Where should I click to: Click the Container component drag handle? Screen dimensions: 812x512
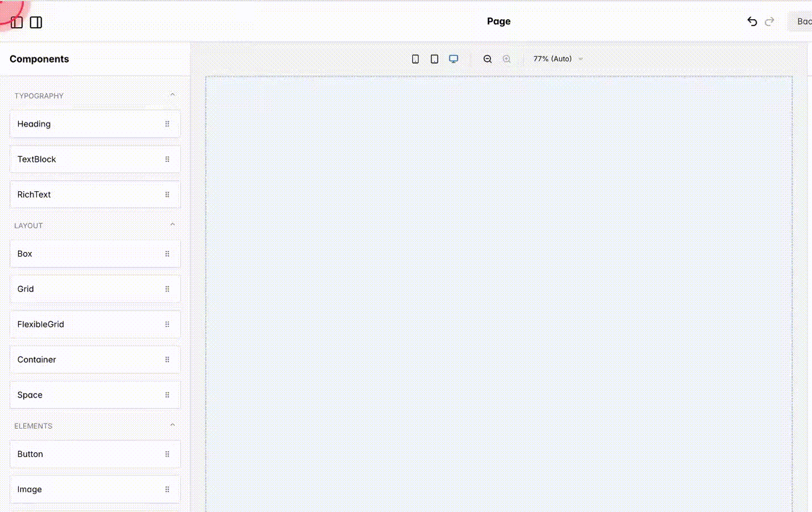click(167, 359)
